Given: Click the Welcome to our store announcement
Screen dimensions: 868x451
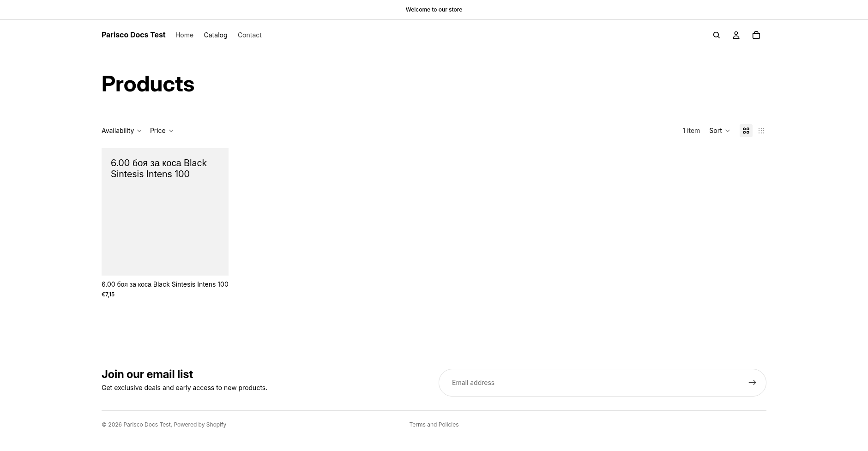Looking at the screenshot, I should (x=434, y=10).
